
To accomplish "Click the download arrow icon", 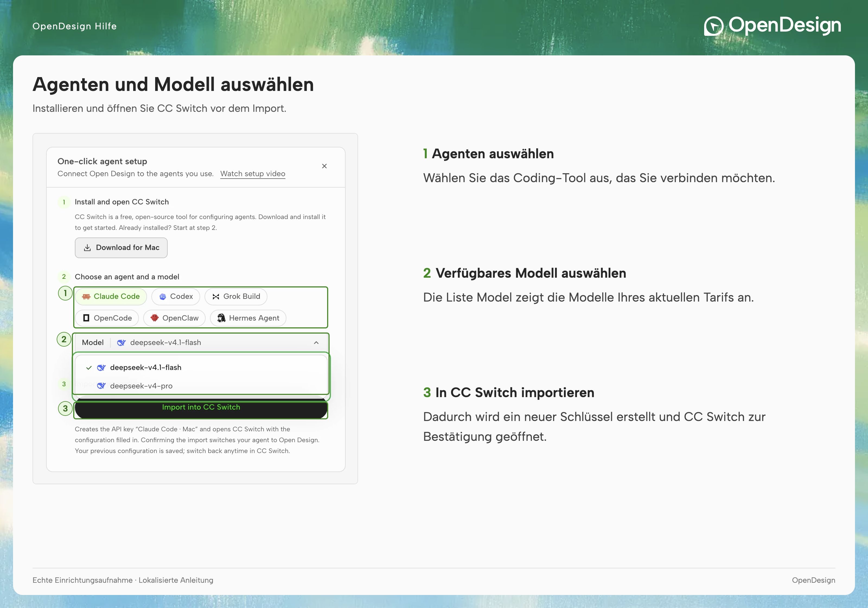I will tap(87, 248).
